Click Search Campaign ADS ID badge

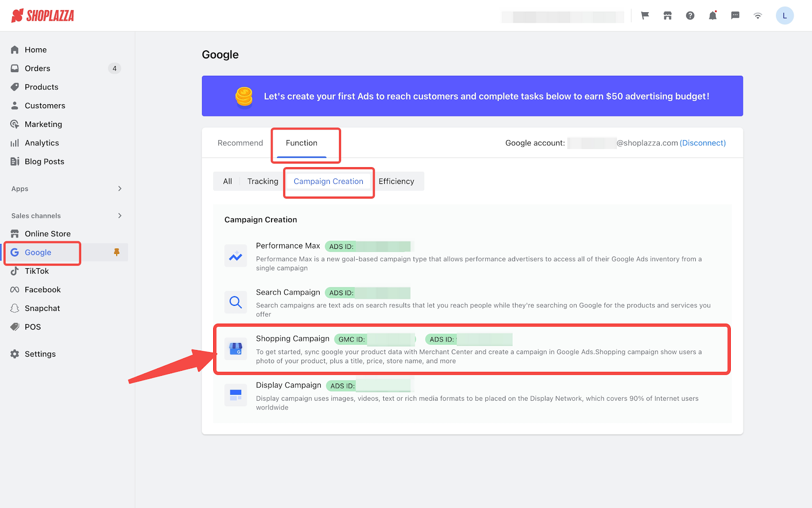[368, 293]
